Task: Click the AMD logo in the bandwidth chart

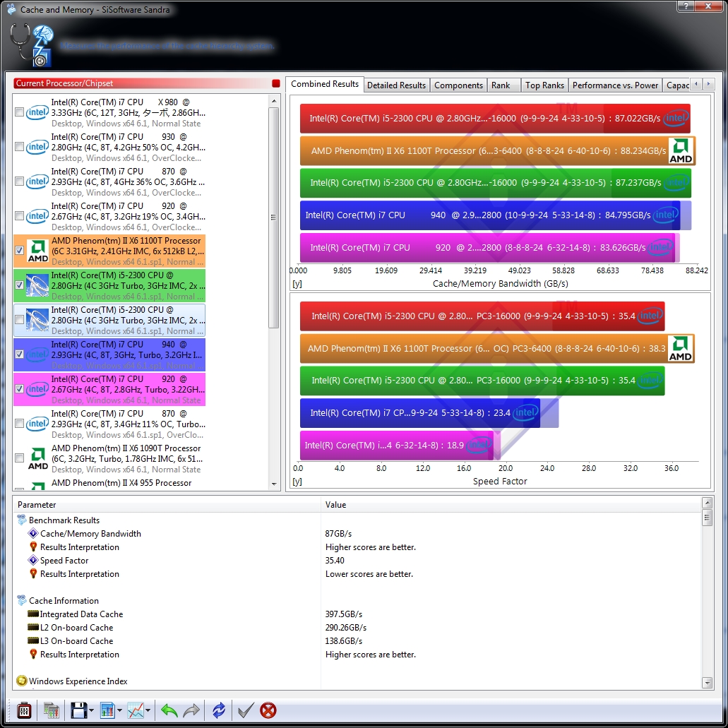Action: point(681,151)
